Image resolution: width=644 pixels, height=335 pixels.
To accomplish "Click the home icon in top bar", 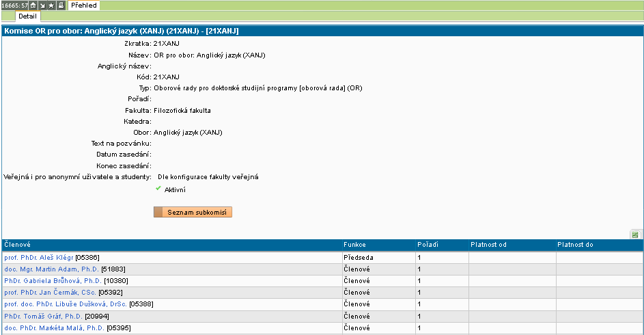I will 33,5.
